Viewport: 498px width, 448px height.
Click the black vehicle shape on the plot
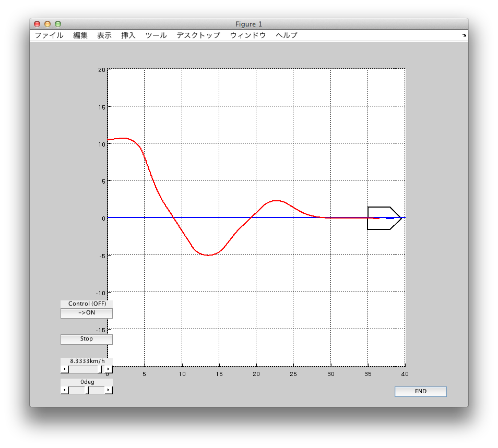tap(384, 218)
